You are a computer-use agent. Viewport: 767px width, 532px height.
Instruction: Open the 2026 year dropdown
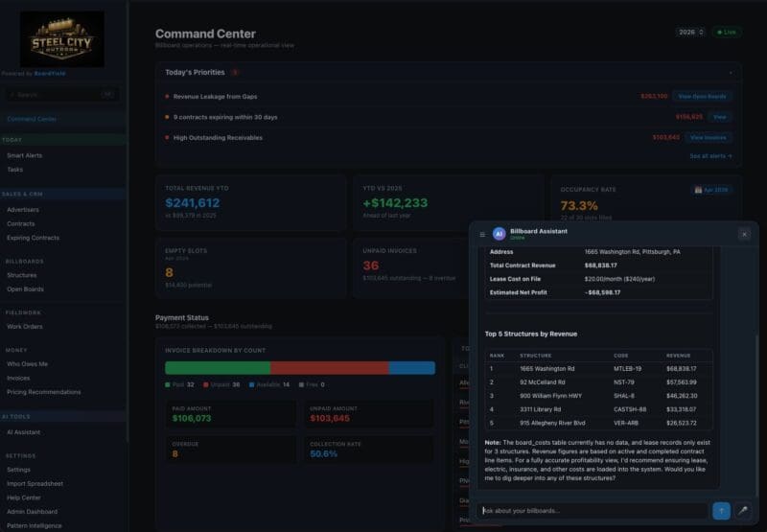690,32
